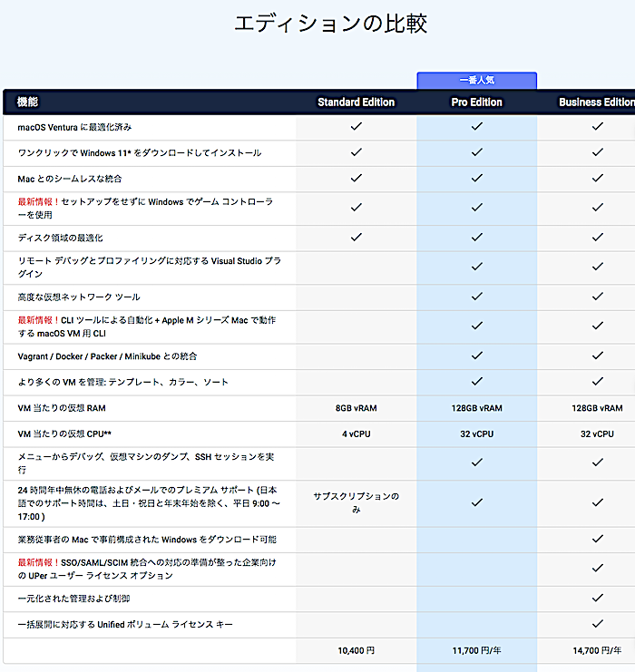635x672 pixels.
Task: Click Business Edition checkmark for Unified volume license row
Action: click(597, 624)
